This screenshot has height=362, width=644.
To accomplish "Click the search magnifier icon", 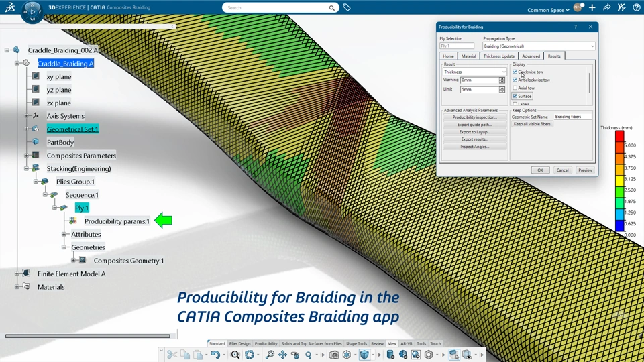I will [x=331, y=8].
